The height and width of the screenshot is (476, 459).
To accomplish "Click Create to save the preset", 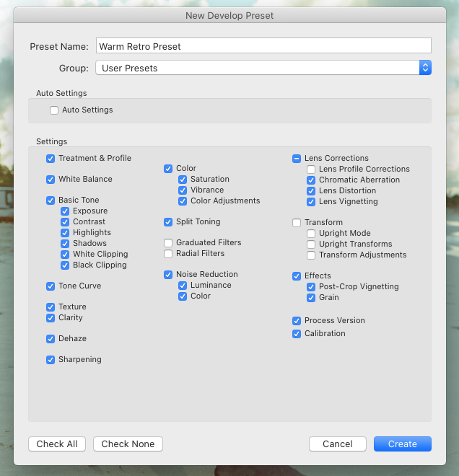I will tap(403, 444).
